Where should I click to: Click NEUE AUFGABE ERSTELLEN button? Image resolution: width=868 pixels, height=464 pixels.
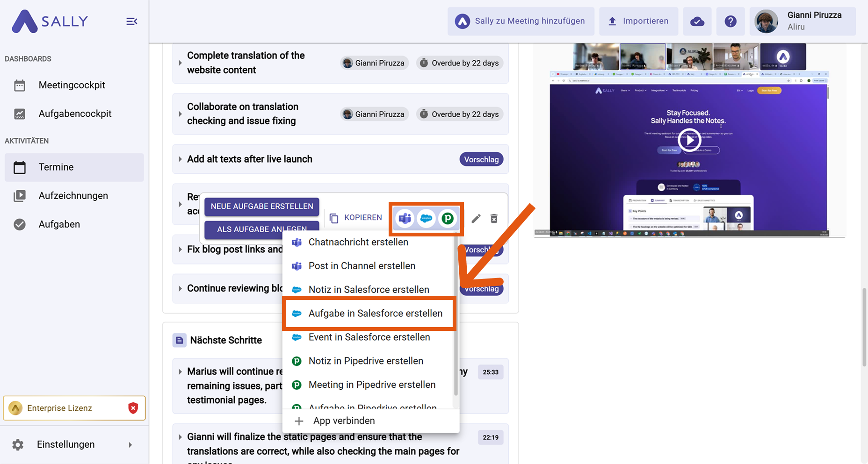[x=262, y=206]
